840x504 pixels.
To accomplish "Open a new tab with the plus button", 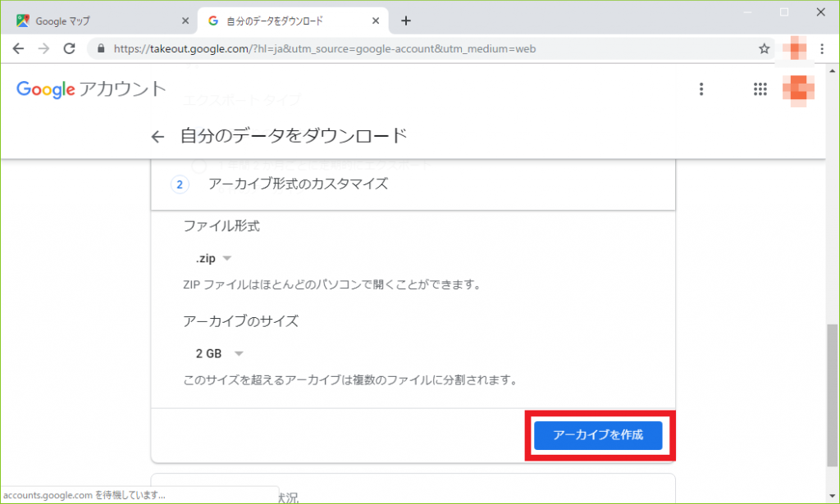I will pyautogui.click(x=405, y=20).
